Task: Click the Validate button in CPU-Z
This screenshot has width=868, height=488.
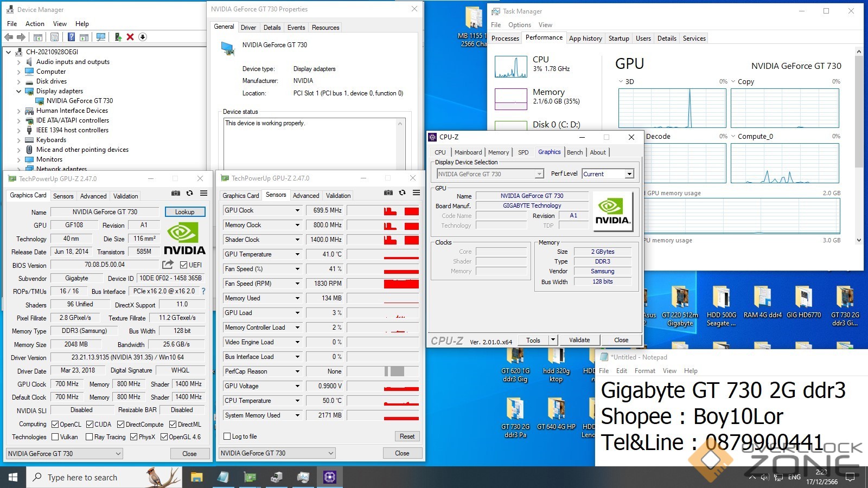Action: click(579, 340)
